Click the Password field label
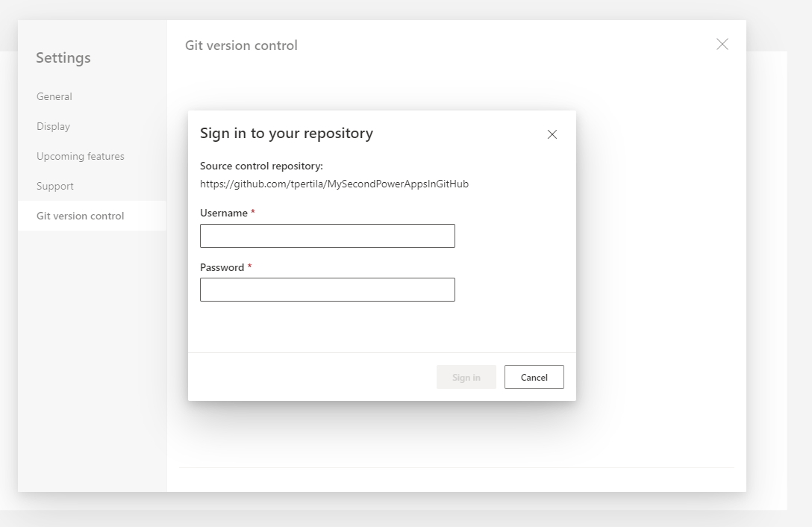Viewport: 812px width, 527px height. pos(222,267)
